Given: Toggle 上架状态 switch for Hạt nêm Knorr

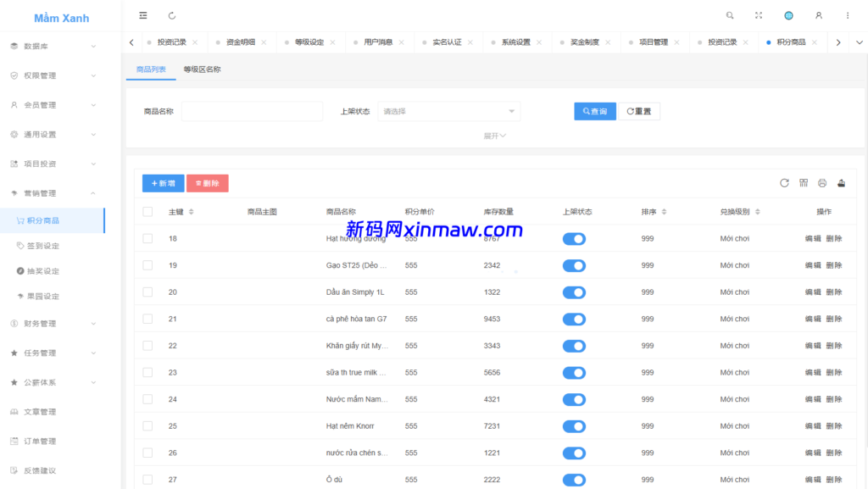Looking at the screenshot, I should 574,426.
